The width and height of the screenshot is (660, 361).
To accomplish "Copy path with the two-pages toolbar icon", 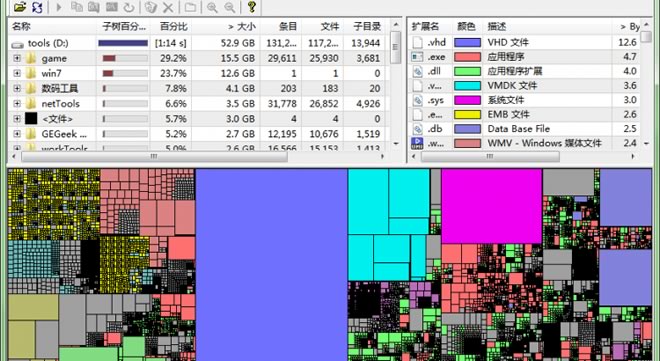I will click(x=77, y=7).
